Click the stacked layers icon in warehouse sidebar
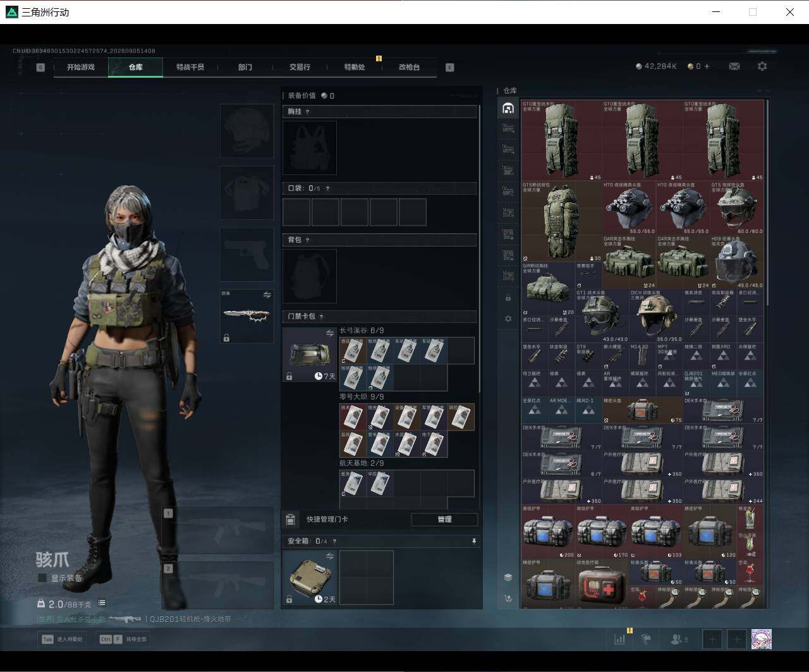 pos(508,577)
